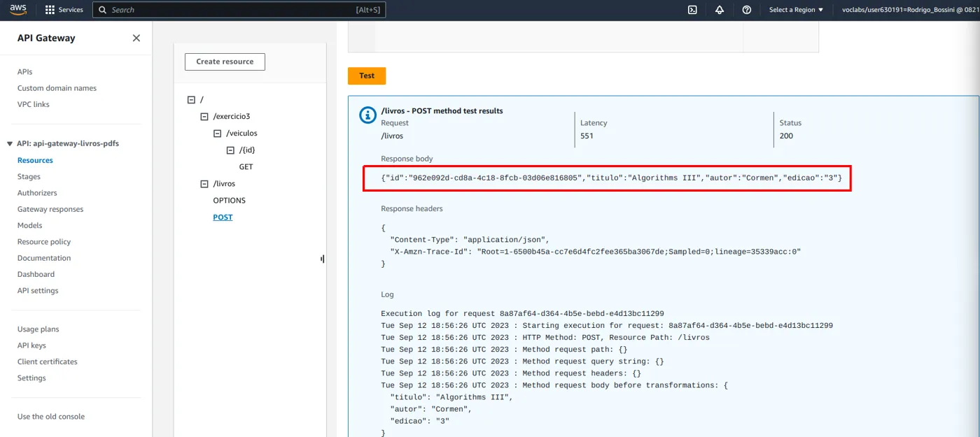The height and width of the screenshot is (437, 980).
Task: Select the GET method under /{id}
Action: point(246,167)
